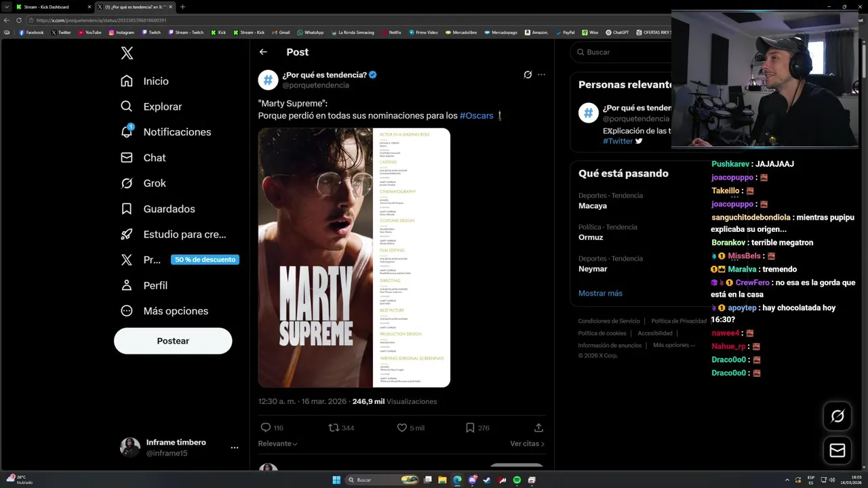The width and height of the screenshot is (868, 488).
Task: Go to Inicio home page
Action: point(144,81)
